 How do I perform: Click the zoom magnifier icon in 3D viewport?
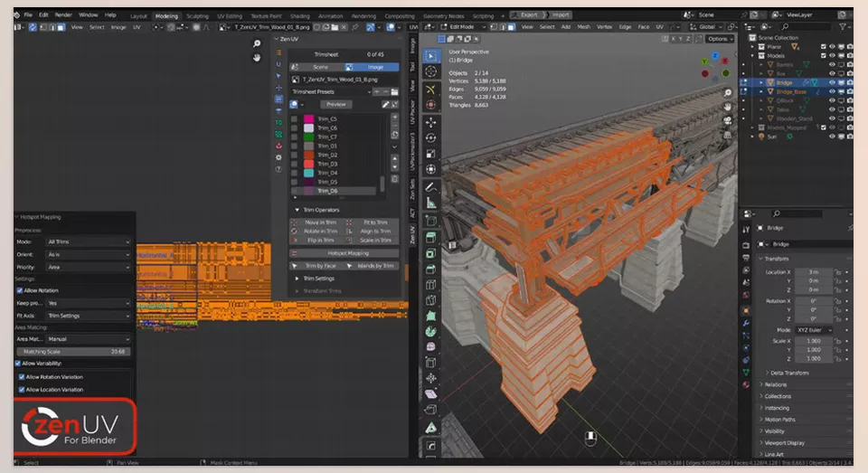[727, 93]
